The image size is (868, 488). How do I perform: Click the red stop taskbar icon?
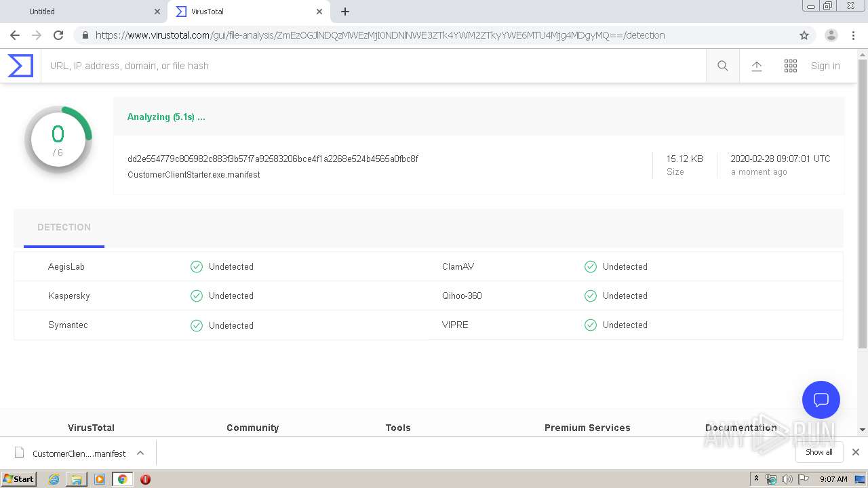[x=145, y=479]
